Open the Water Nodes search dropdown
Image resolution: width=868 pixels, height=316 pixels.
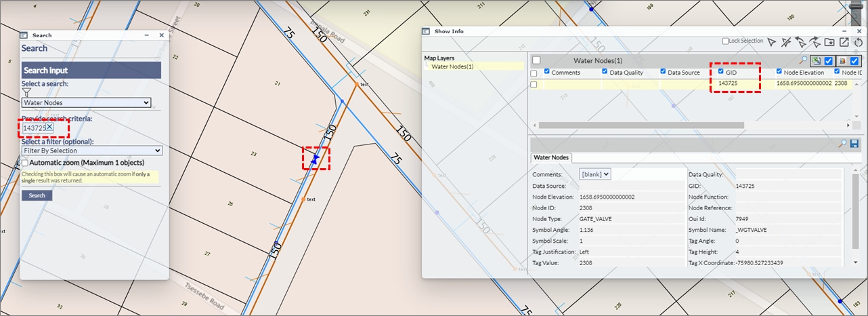(x=86, y=103)
